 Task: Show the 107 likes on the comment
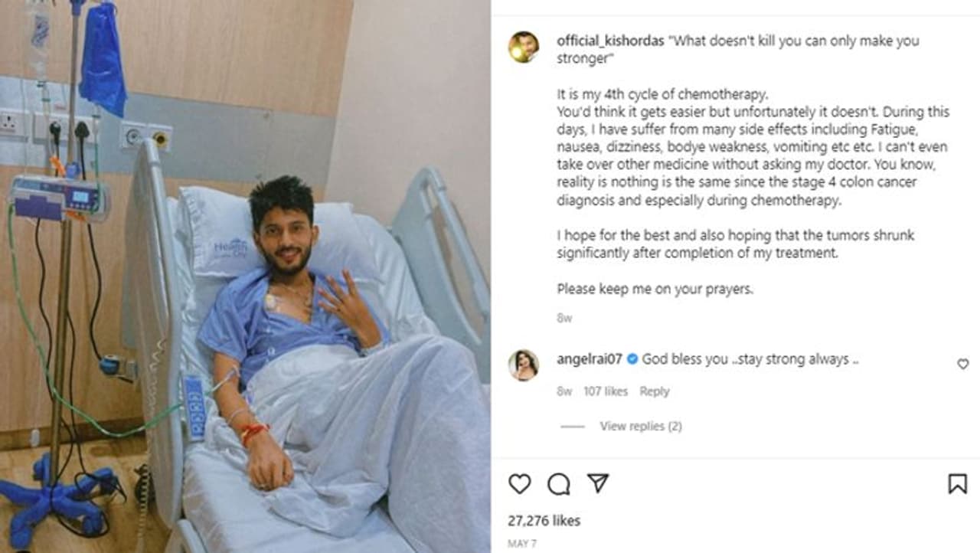(605, 391)
